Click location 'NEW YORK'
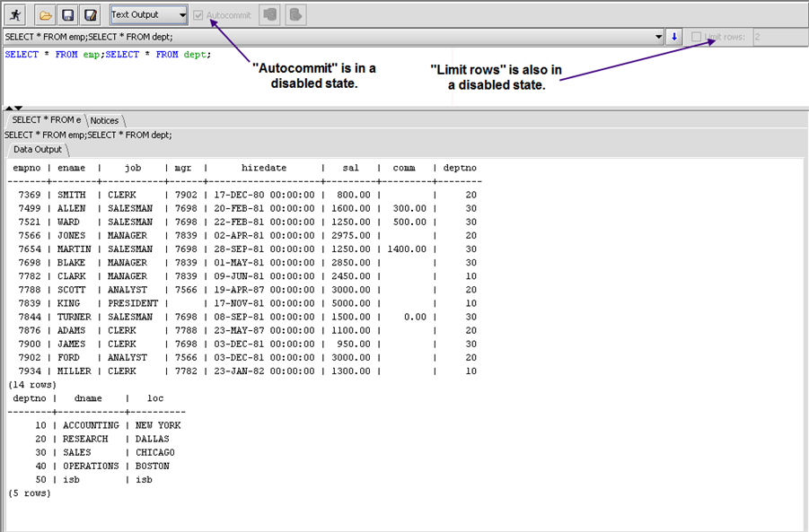The height and width of the screenshot is (532, 809). click(158, 425)
